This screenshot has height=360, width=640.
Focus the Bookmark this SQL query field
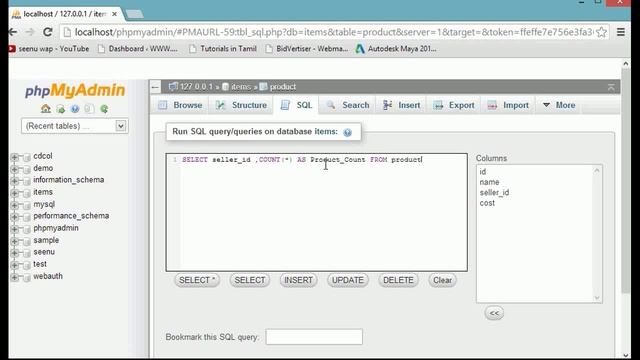point(314,337)
